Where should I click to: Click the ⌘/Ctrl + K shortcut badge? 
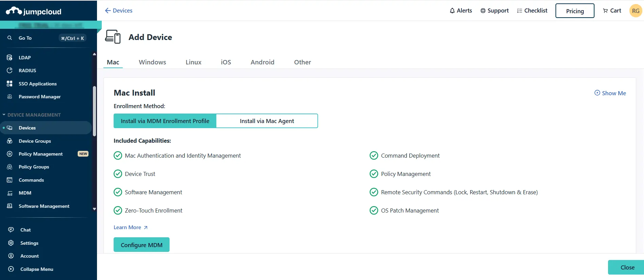(73, 38)
